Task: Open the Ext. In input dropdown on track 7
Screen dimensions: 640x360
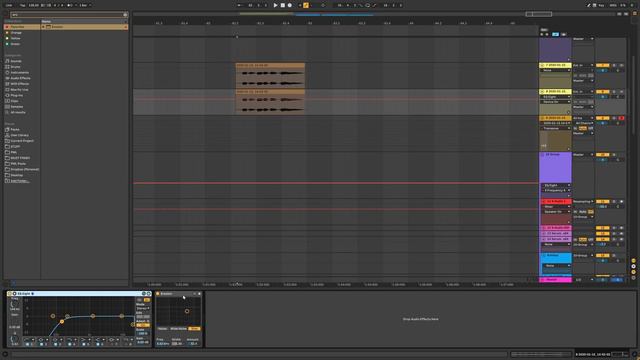Action: pyautogui.click(x=583, y=65)
